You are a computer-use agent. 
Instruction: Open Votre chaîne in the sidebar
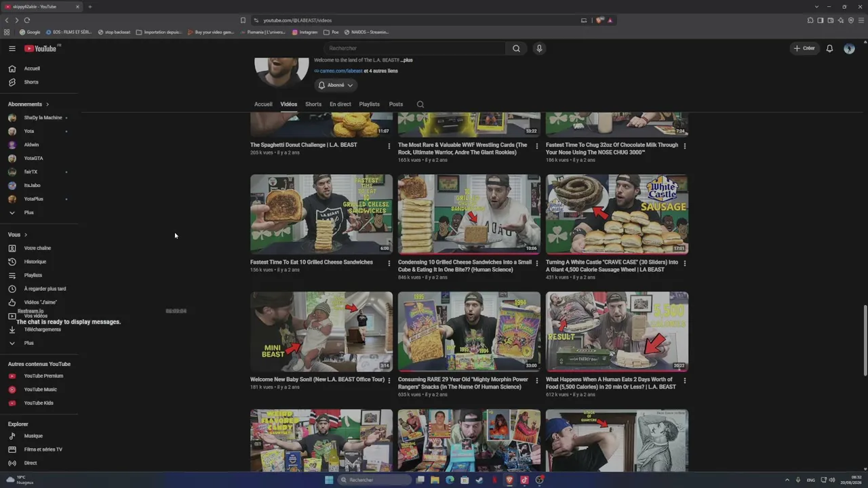point(39,248)
